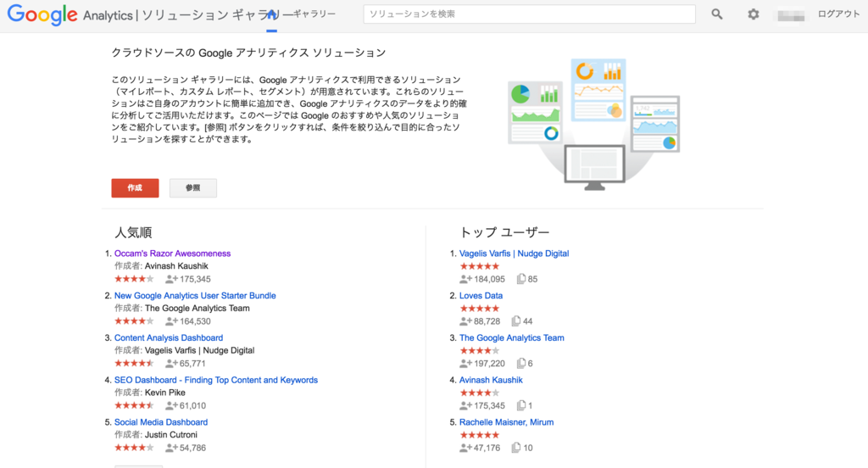Image resolution: width=868 pixels, height=468 pixels.
Task: Click the search magnifier icon
Action: click(717, 14)
